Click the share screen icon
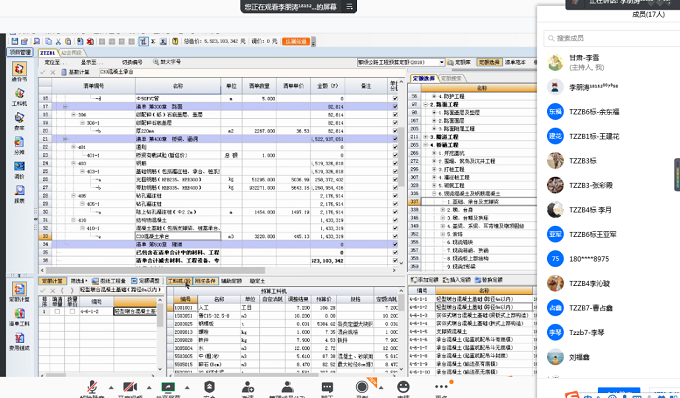680x398 pixels. (x=168, y=388)
